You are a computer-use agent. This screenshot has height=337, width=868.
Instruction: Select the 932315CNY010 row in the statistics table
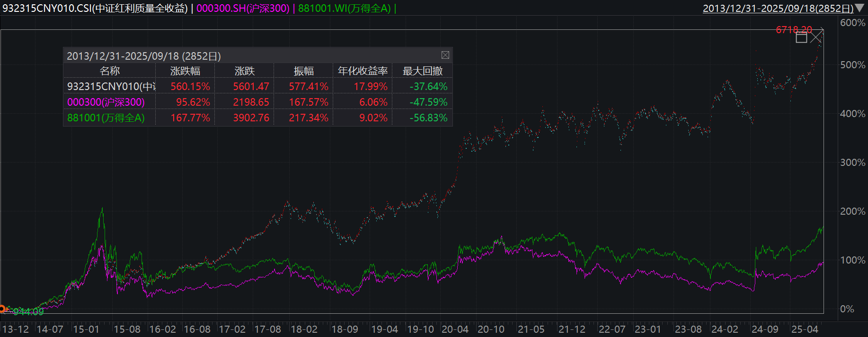click(111, 87)
